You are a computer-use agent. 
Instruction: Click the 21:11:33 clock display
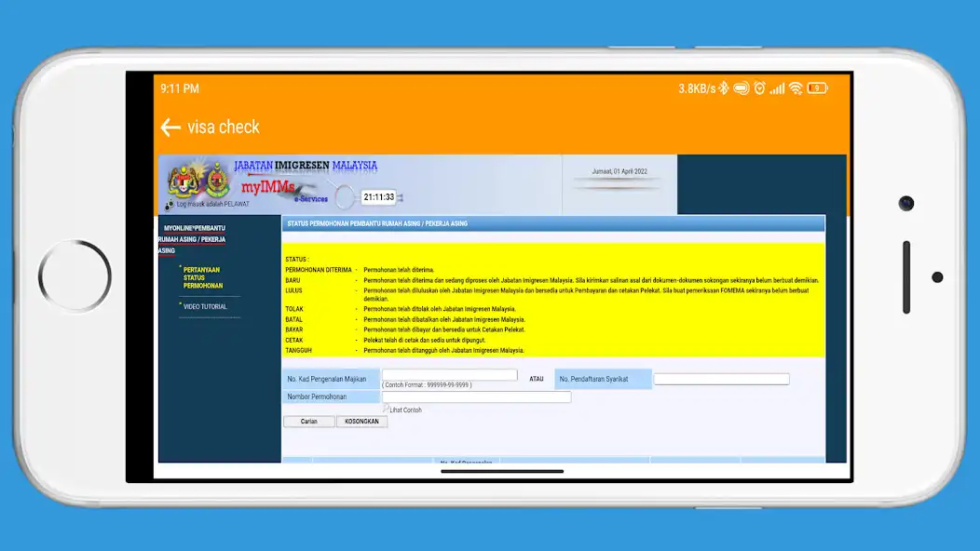point(379,196)
